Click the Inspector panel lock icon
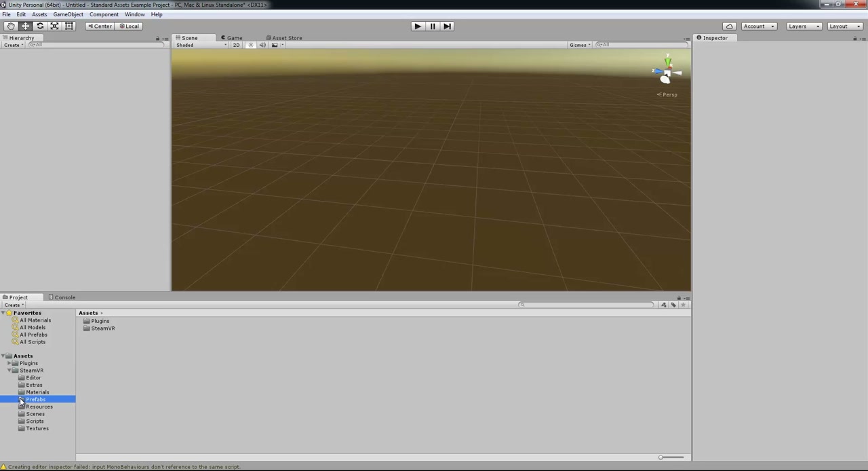This screenshot has height=471, width=868. [854, 38]
